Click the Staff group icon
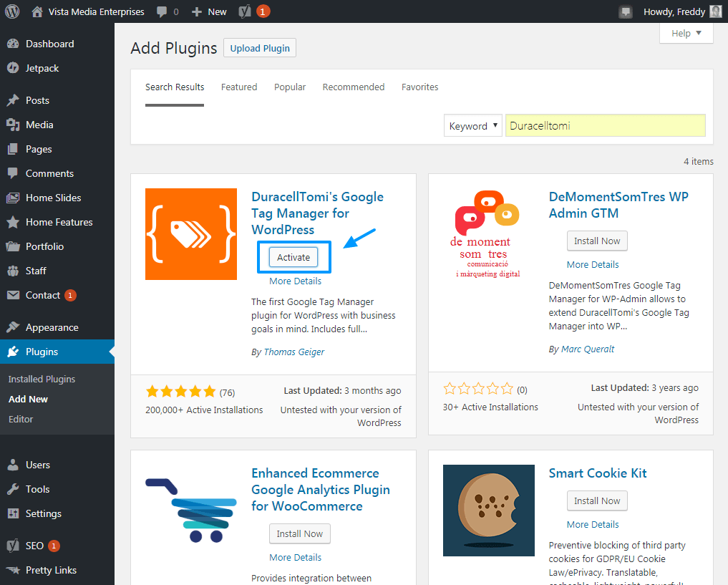The image size is (728, 585). click(x=13, y=271)
